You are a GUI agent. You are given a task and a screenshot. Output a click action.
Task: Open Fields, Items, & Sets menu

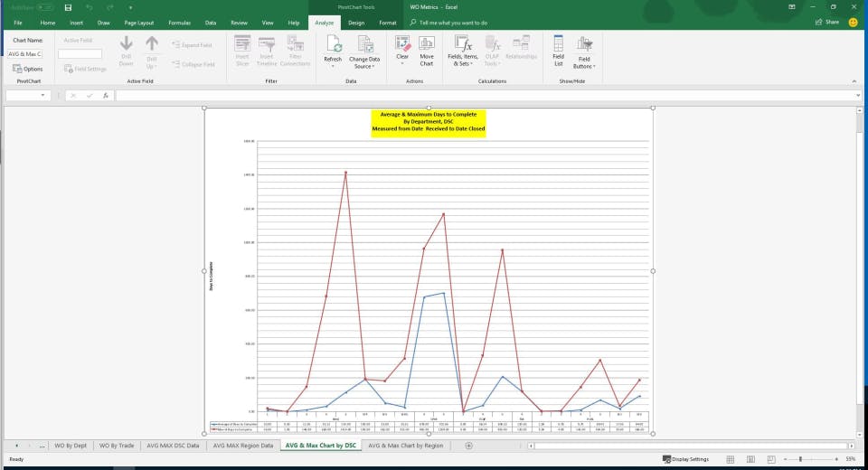pyautogui.click(x=463, y=51)
